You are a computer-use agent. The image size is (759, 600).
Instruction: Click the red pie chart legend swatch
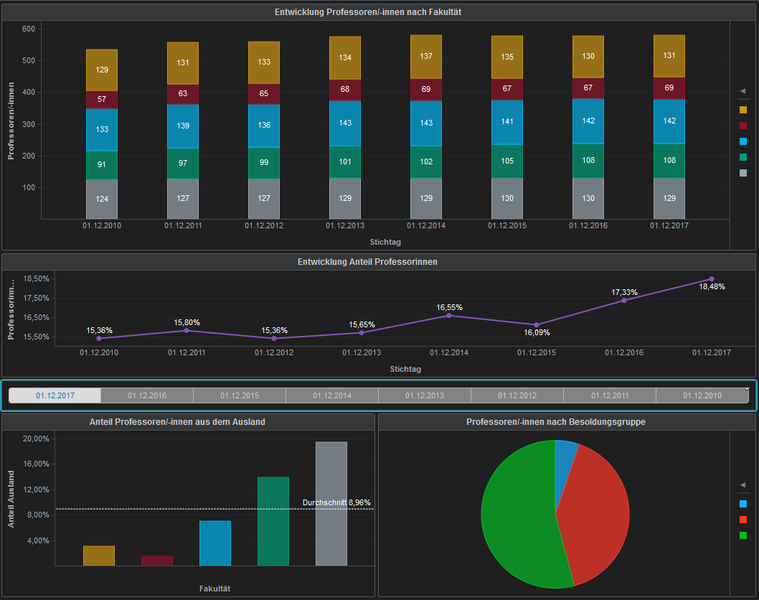(x=742, y=519)
